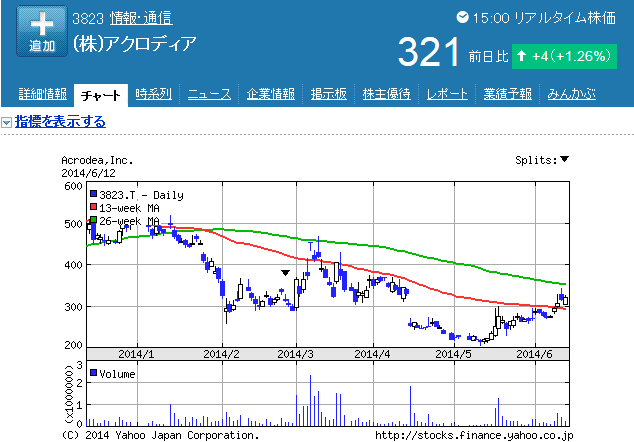
Task: Click the リアルタイム株価 label
Action: click(x=565, y=18)
